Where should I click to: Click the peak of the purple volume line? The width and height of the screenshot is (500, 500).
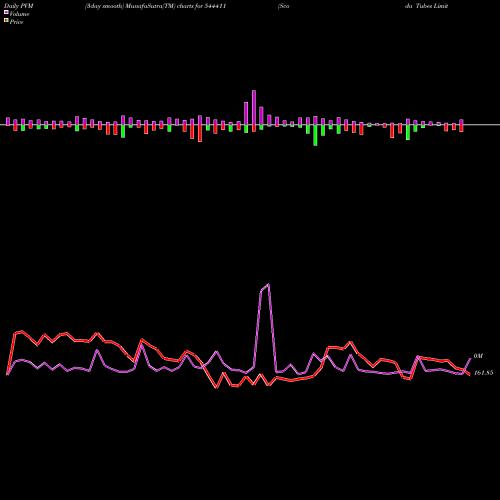point(269,284)
